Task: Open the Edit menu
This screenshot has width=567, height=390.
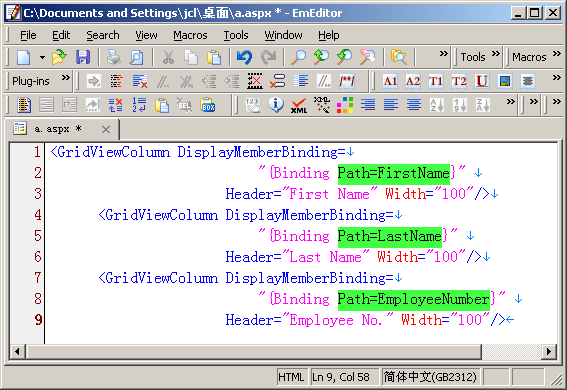Action: pos(61,35)
